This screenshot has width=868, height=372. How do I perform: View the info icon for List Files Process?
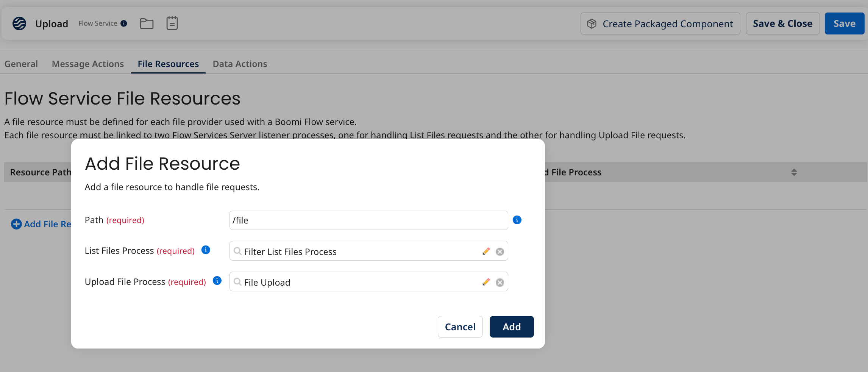[206, 250]
